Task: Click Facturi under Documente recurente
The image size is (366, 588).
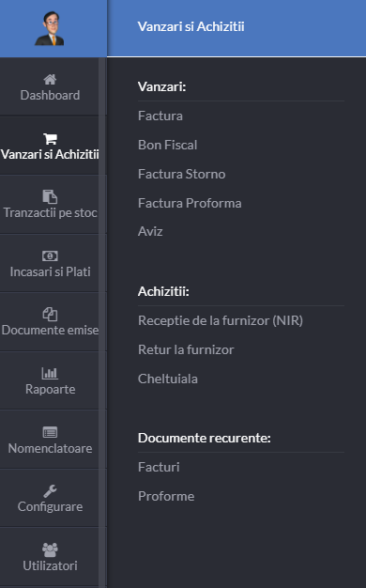Action: (159, 467)
